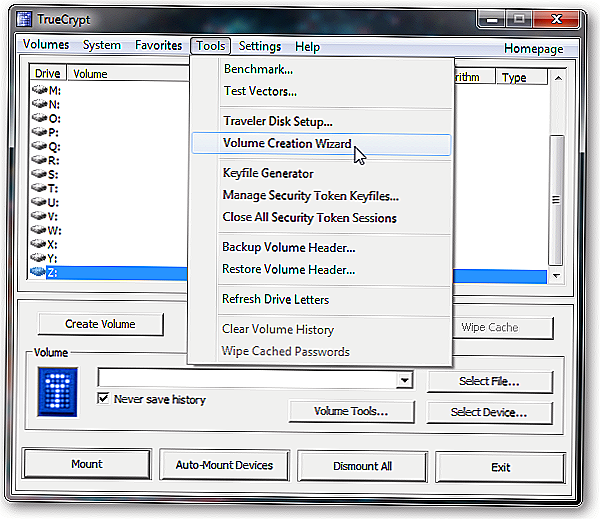Viewport: 600px width, 519px height.
Task: Click the drive icon for Q:
Action: 40,146
